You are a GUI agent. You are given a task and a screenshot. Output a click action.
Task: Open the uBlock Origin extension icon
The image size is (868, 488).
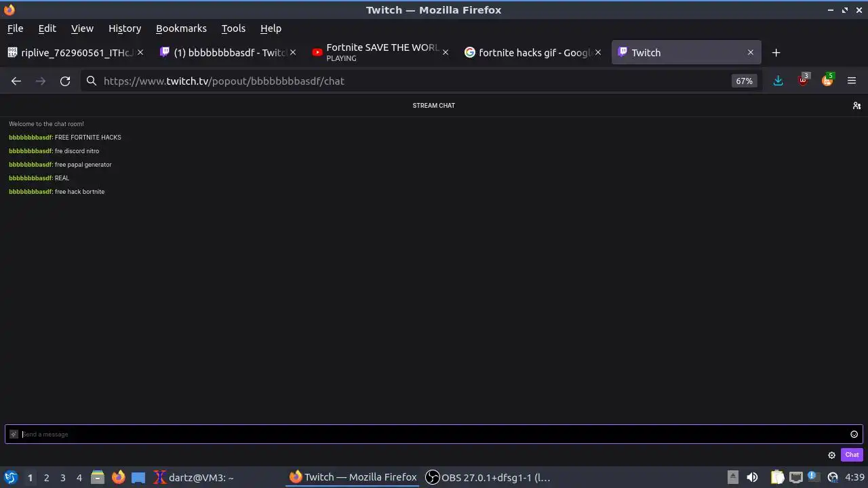pos(803,80)
